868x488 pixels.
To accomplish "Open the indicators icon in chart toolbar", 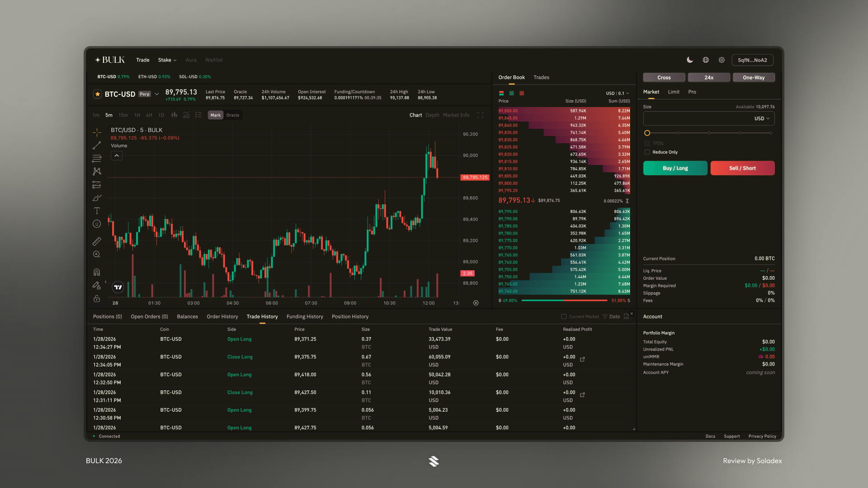I will pyautogui.click(x=186, y=115).
